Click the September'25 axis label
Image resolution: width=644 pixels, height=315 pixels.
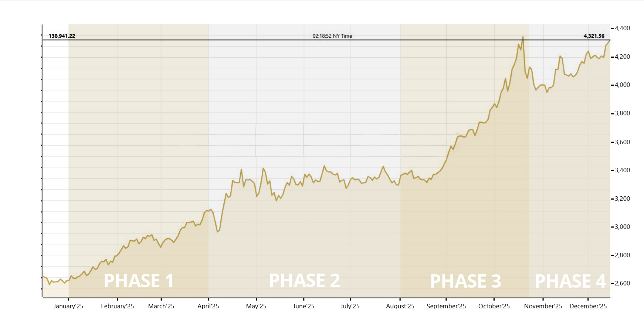(446, 306)
